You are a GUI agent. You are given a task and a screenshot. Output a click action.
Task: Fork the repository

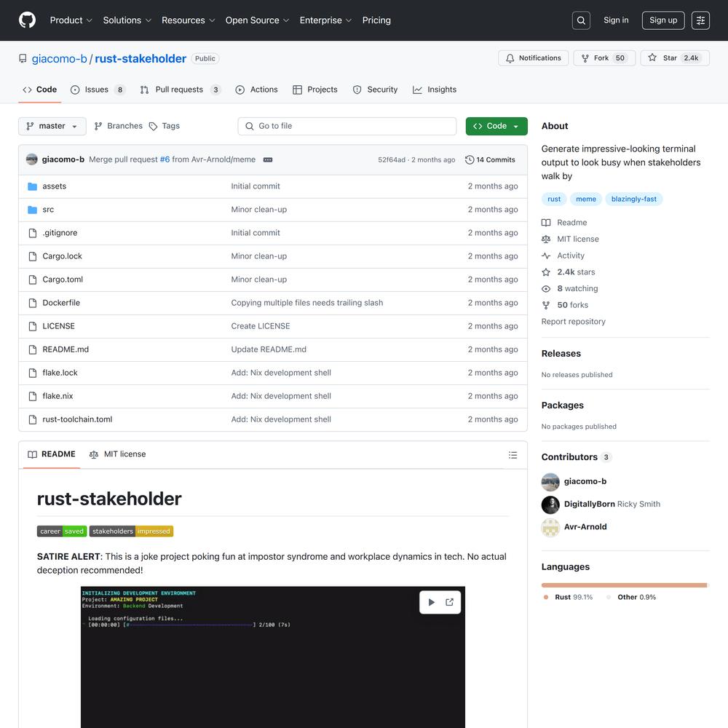(604, 58)
